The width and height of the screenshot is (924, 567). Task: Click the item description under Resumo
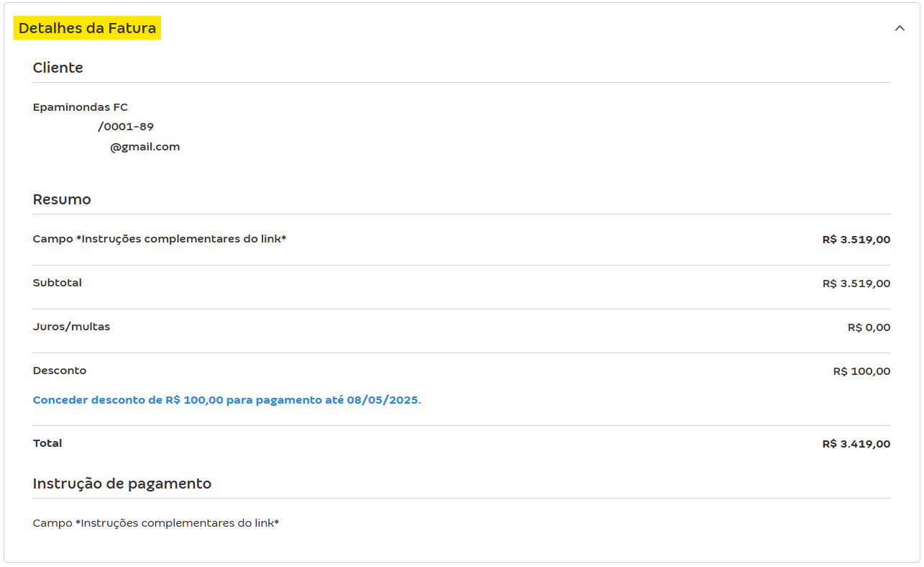[160, 239]
